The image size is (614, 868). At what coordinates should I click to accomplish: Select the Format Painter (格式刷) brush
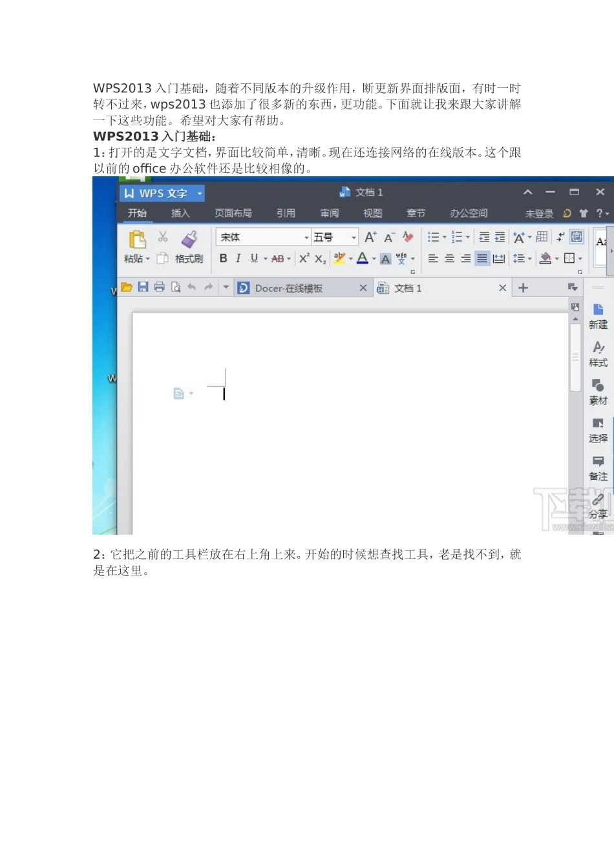pos(189,240)
